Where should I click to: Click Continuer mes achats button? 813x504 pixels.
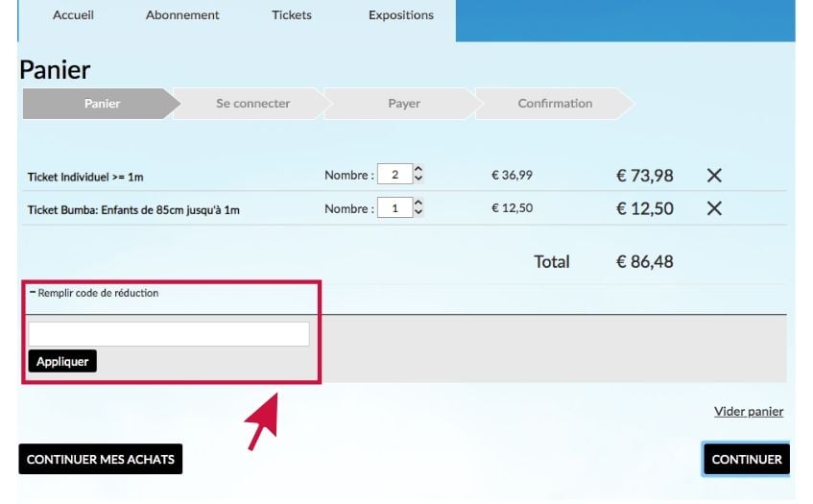click(101, 459)
